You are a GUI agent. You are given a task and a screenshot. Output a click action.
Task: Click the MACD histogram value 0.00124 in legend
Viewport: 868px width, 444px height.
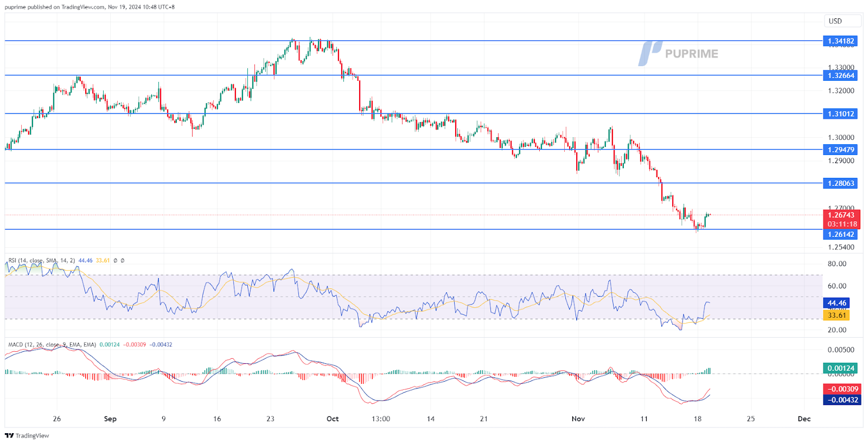point(110,345)
